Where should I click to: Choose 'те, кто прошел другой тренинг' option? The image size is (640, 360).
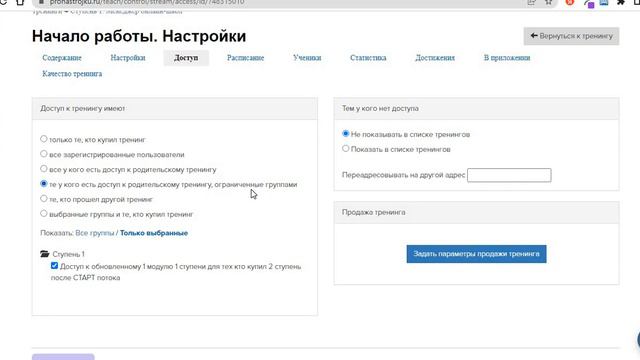(44, 199)
